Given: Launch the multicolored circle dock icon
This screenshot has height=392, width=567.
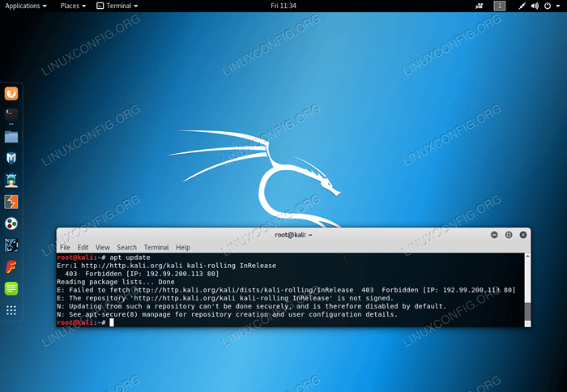Looking at the screenshot, I should [11, 224].
